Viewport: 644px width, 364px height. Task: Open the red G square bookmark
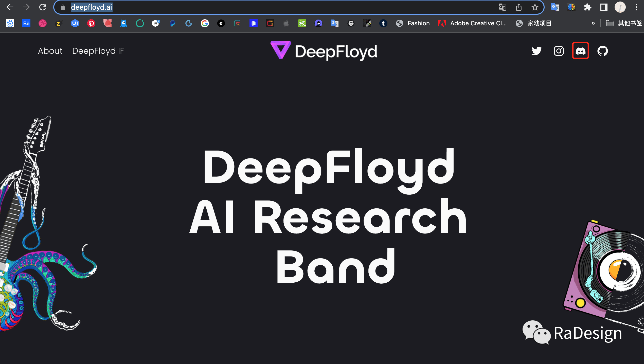point(270,23)
